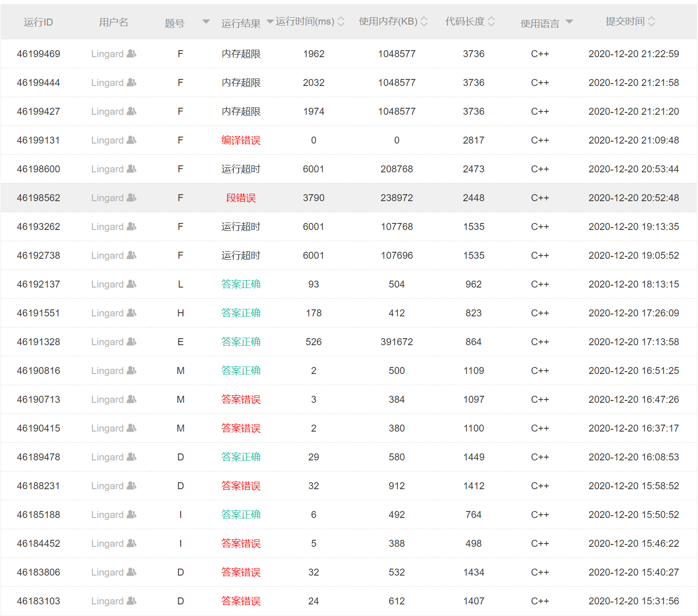Open the 使用语言 filter dropdown arrow
This screenshot has height=616, width=698.
[x=569, y=22]
